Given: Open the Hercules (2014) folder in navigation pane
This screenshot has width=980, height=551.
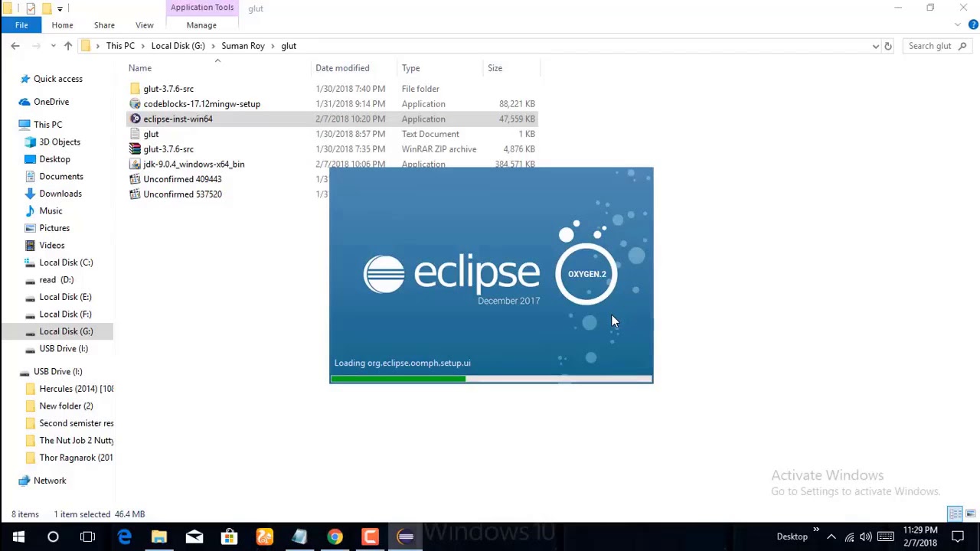Looking at the screenshot, I should pyautogui.click(x=76, y=389).
